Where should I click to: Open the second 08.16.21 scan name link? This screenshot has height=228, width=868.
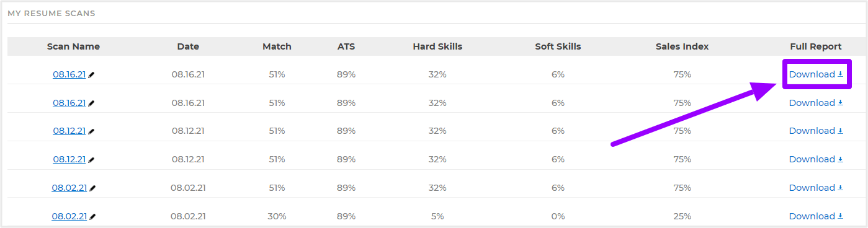tap(69, 103)
